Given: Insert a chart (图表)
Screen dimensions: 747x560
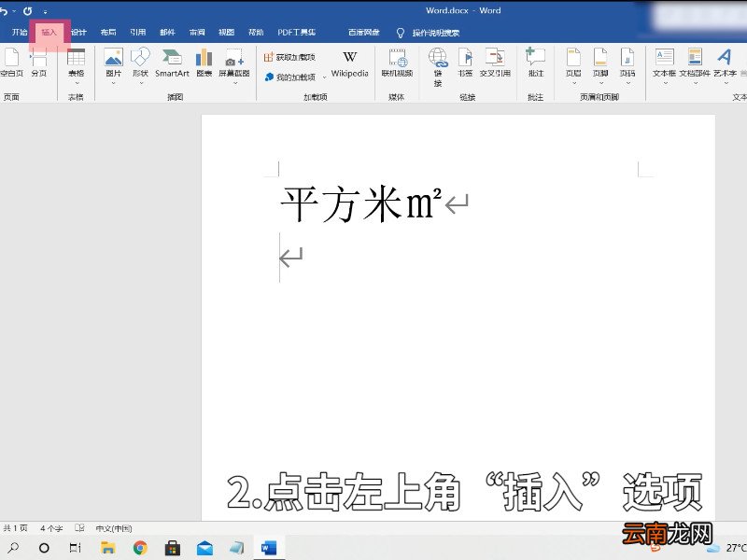Looking at the screenshot, I should 204,63.
